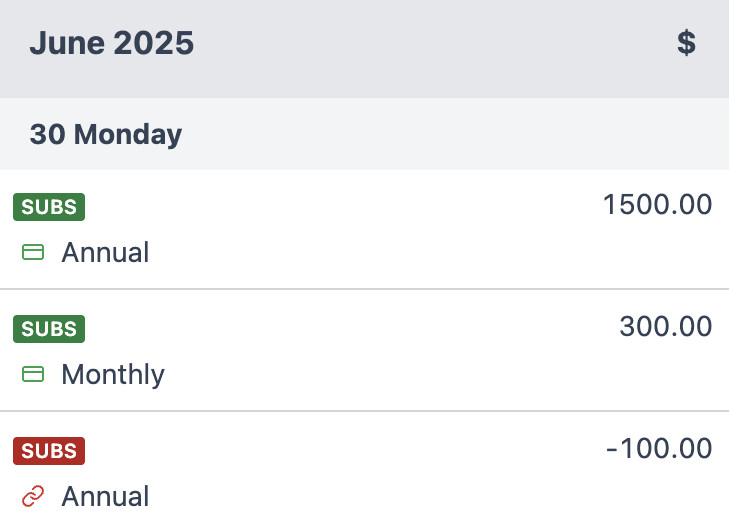Click the credit card icon beside Monthly
The height and width of the screenshot is (518, 729).
33,375
